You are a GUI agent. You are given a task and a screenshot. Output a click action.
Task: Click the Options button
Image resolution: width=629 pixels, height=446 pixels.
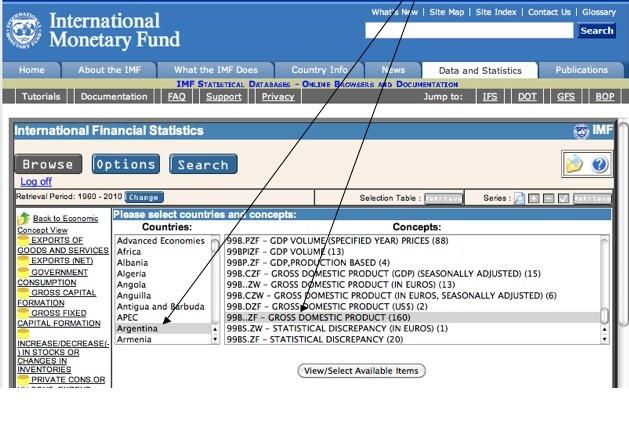[126, 164]
